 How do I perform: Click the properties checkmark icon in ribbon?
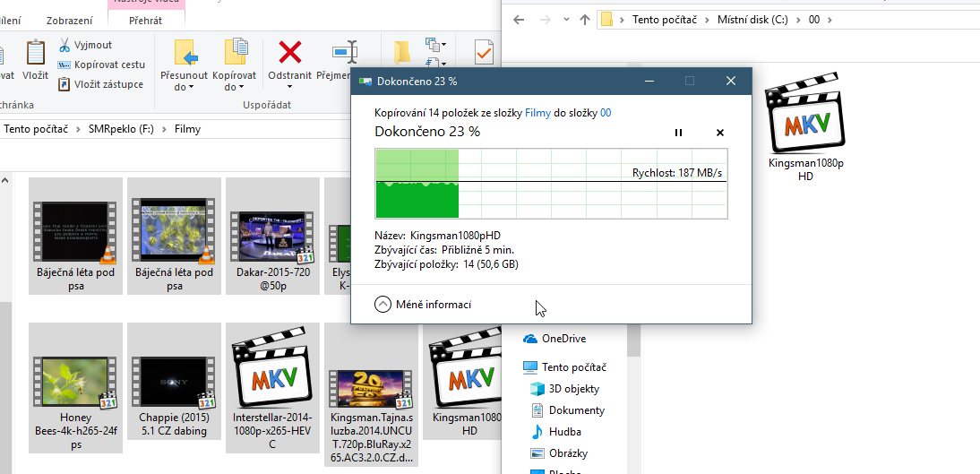(x=484, y=53)
